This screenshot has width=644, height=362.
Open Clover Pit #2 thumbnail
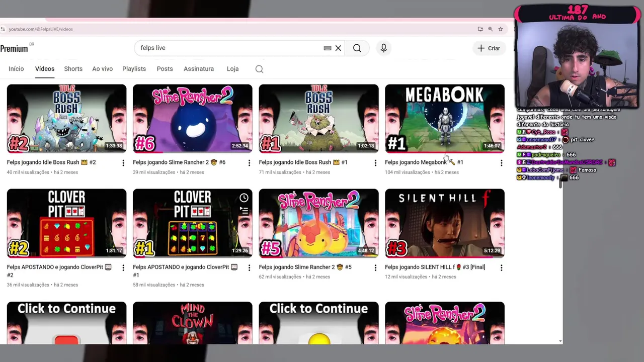[x=66, y=223]
